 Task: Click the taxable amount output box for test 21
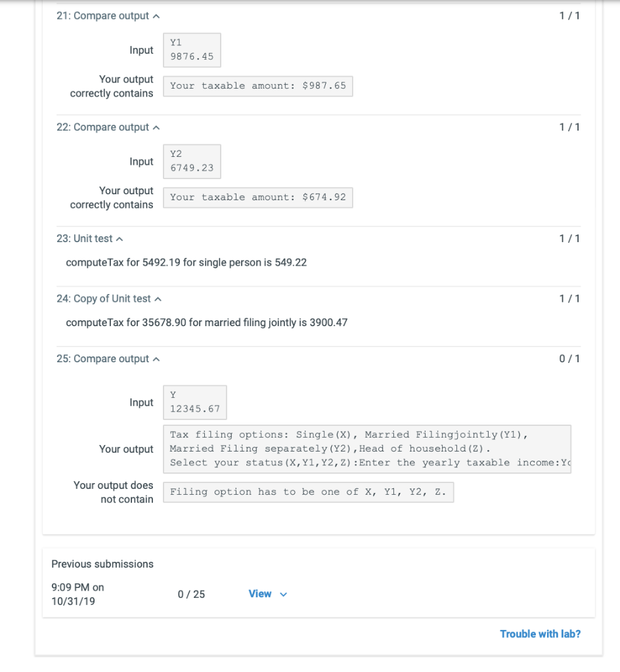(257, 86)
